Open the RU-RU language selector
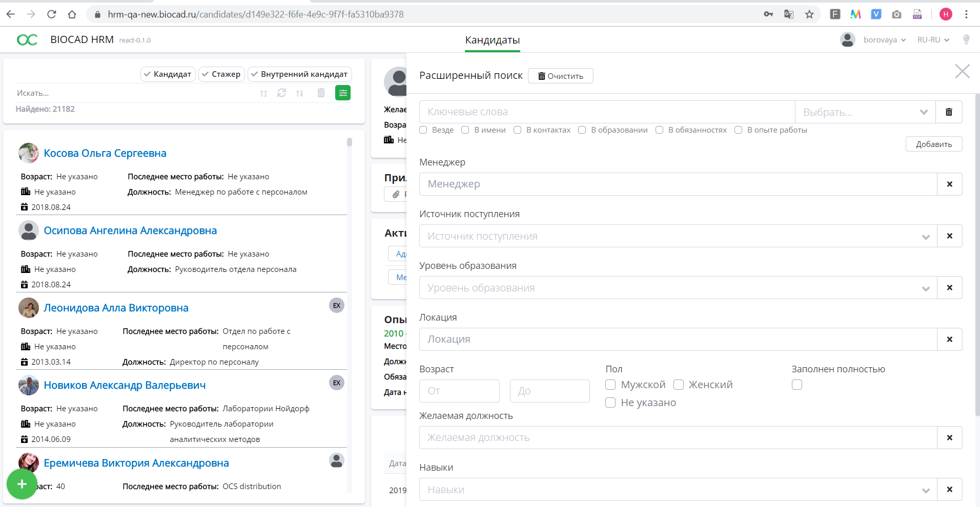 [x=933, y=40]
